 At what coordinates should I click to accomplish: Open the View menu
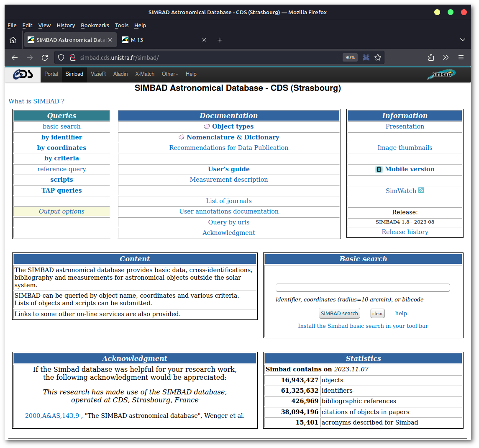(x=44, y=26)
